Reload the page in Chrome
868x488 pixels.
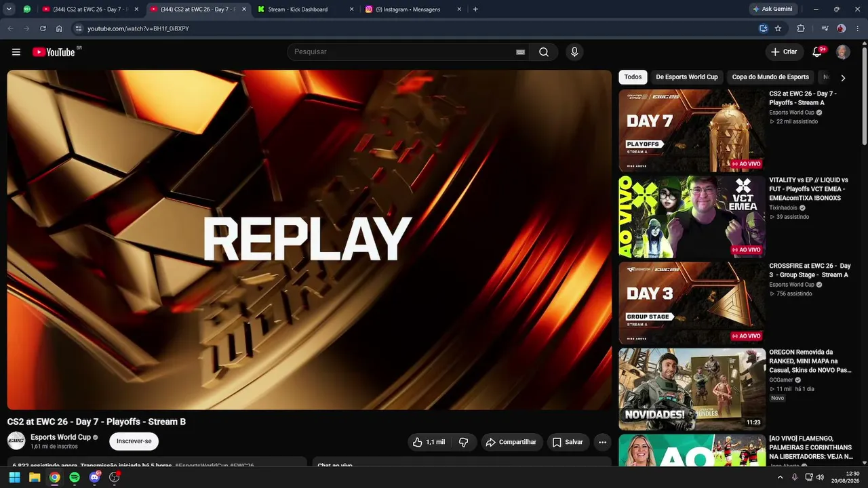[43, 28]
